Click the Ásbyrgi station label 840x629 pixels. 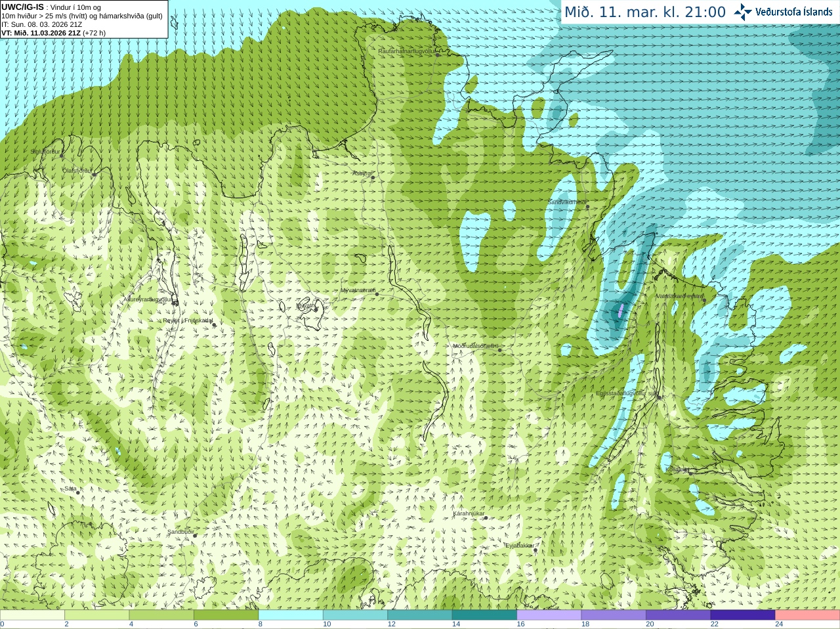(362, 173)
